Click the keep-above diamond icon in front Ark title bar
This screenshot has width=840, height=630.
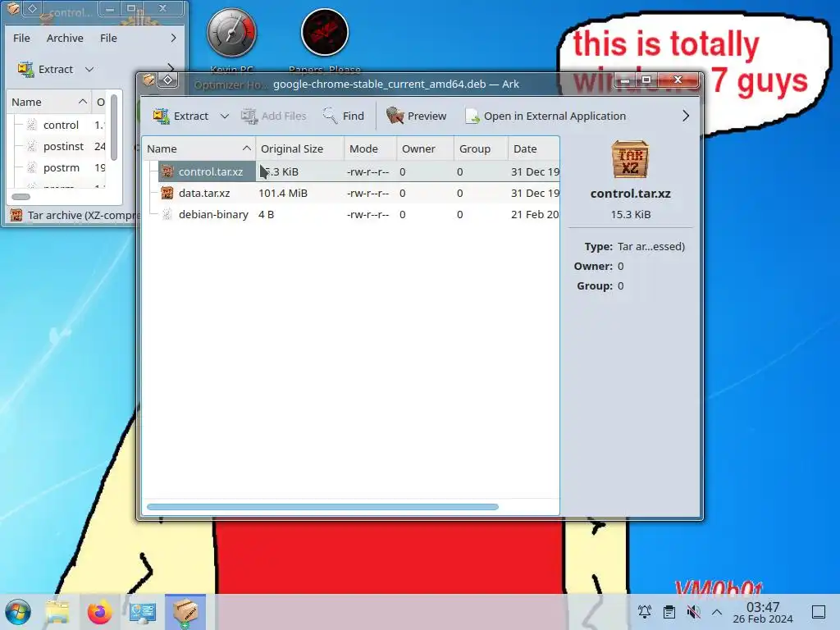(167, 80)
